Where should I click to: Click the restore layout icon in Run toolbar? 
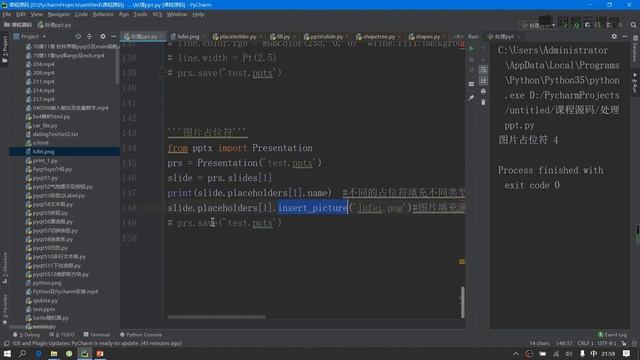pyautogui.click(x=471, y=84)
